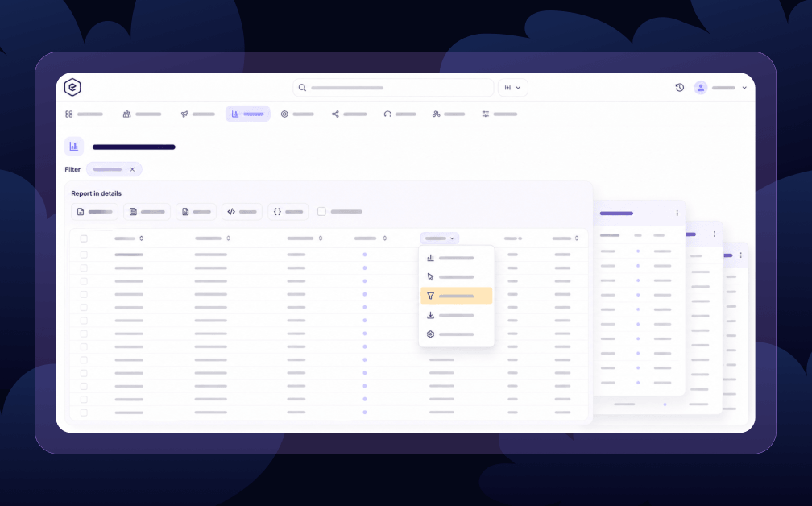The image size is (812, 506).
Task: Open the people group tab
Action: click(142, 114)
